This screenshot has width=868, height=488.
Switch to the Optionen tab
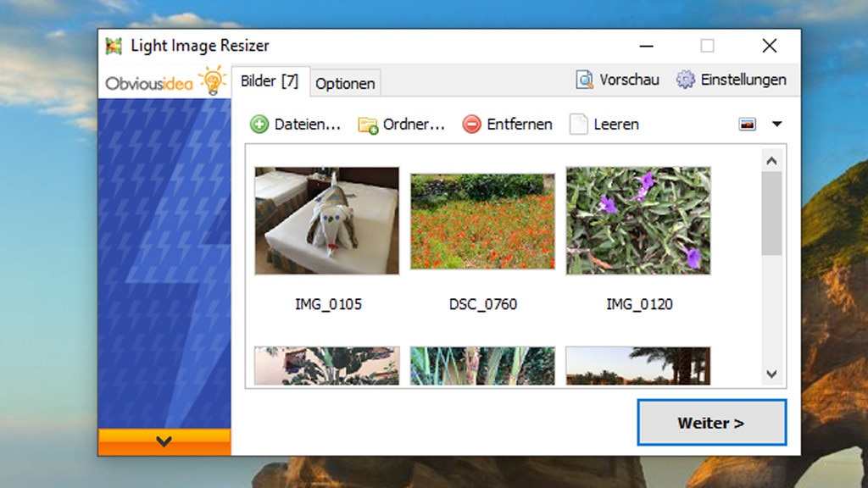tap(344, 82)
